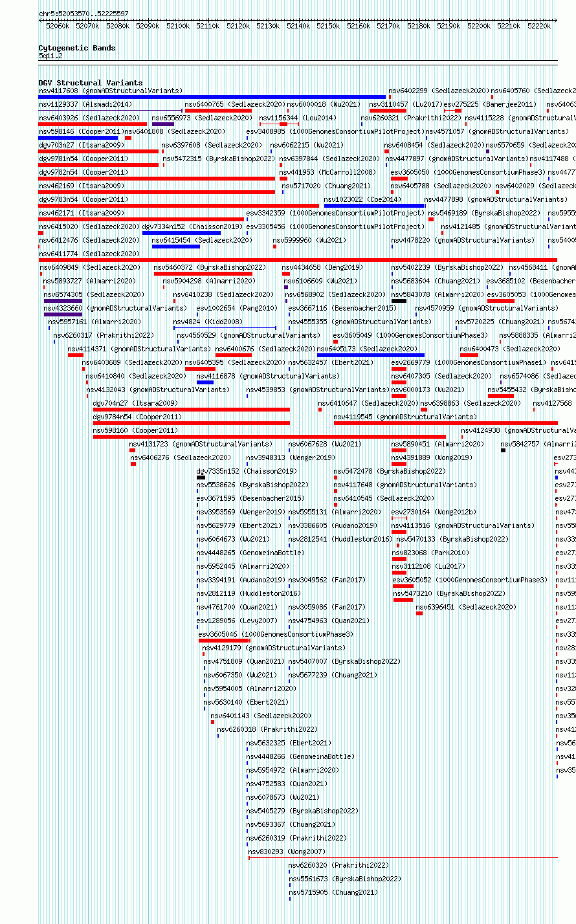Open the dgv9784n54 (Cooper2011) label
The width and height of the screenshot is (576, 924).
[x=137, y=417]
